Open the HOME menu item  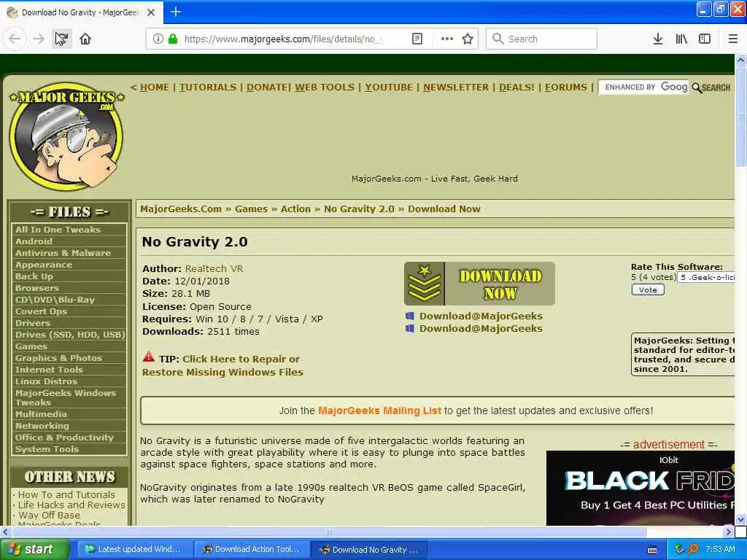coord(155,87)
